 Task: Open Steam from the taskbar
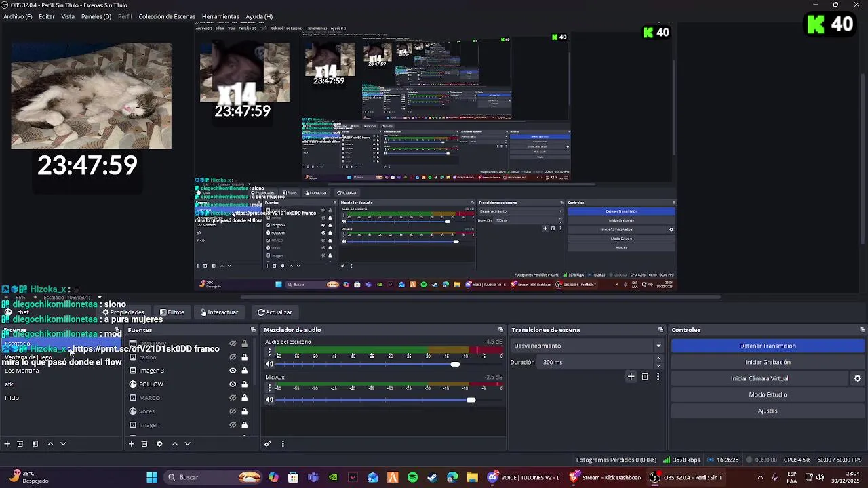click(432, 477)
